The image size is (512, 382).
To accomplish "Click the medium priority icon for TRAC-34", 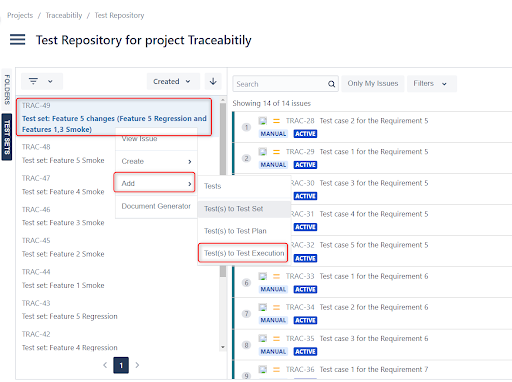I will pyautogui.click(x=276, y=307).
